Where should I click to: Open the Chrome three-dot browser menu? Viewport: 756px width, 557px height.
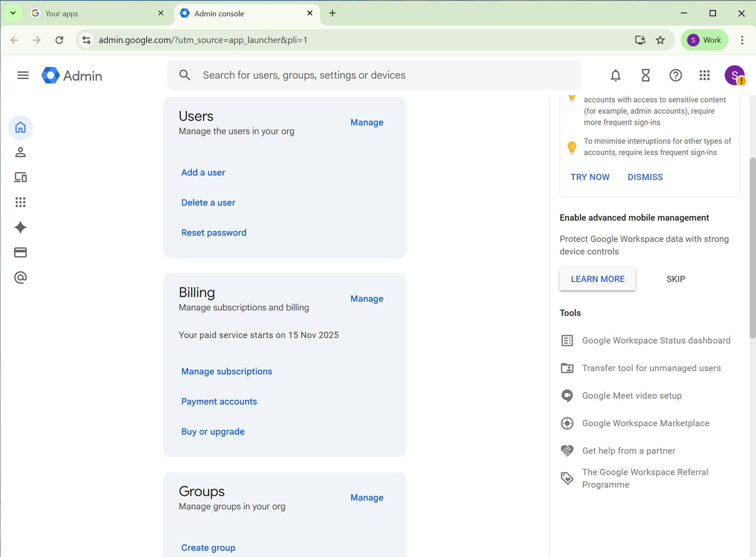(742, 40)
